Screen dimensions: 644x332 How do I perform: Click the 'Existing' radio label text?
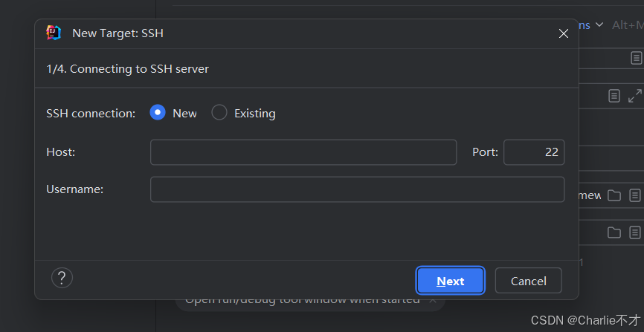[x=254, y=114]
